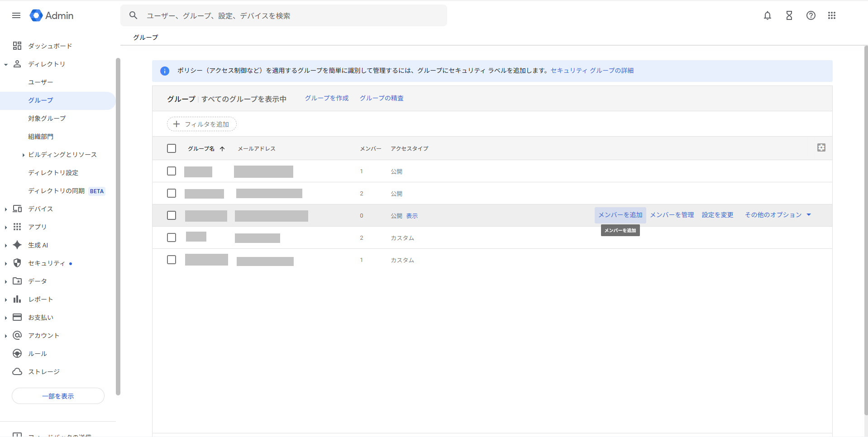The height and width of the screenshot is (437, 868).
Task: Select グループ in the sidebar
Action: click(58, 100)
